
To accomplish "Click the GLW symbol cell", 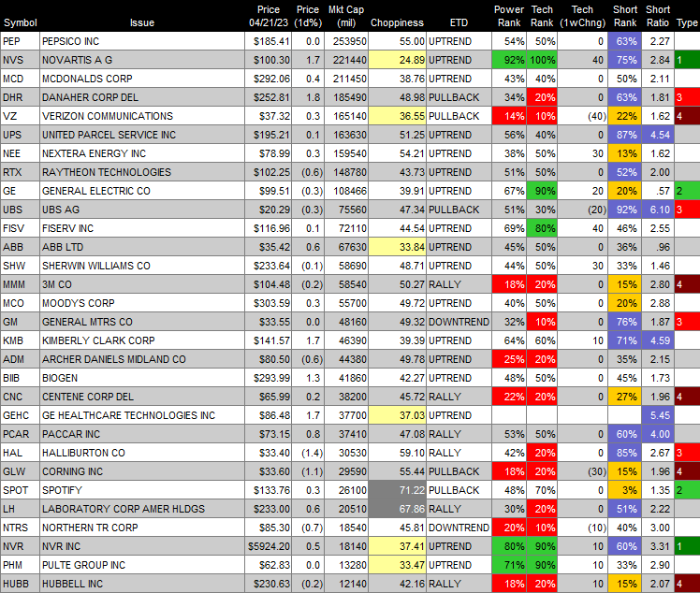I will coord(20,472).
